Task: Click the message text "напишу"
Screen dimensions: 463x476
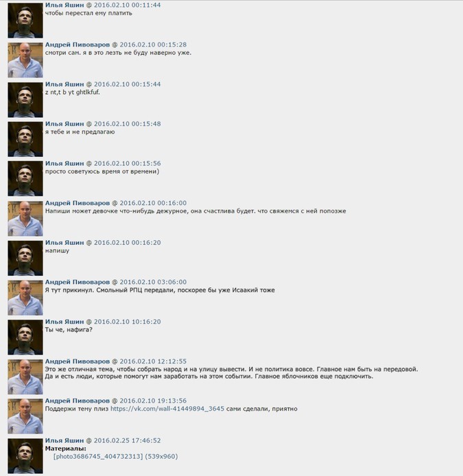Action: [x=57, y=251]
